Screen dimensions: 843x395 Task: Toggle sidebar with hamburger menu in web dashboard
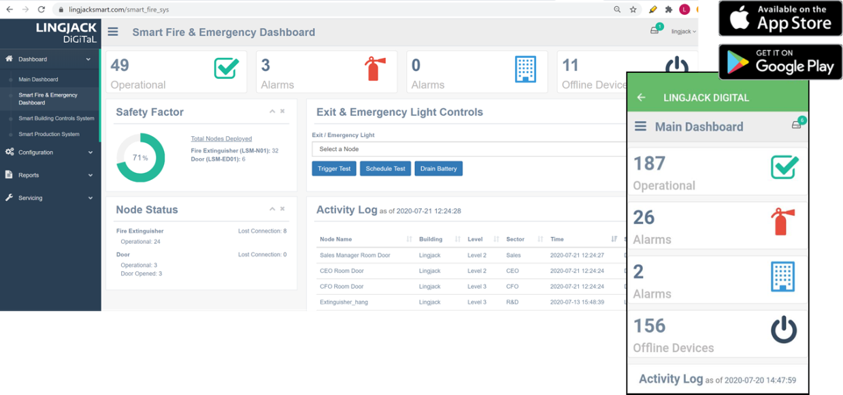coord(113,32)
